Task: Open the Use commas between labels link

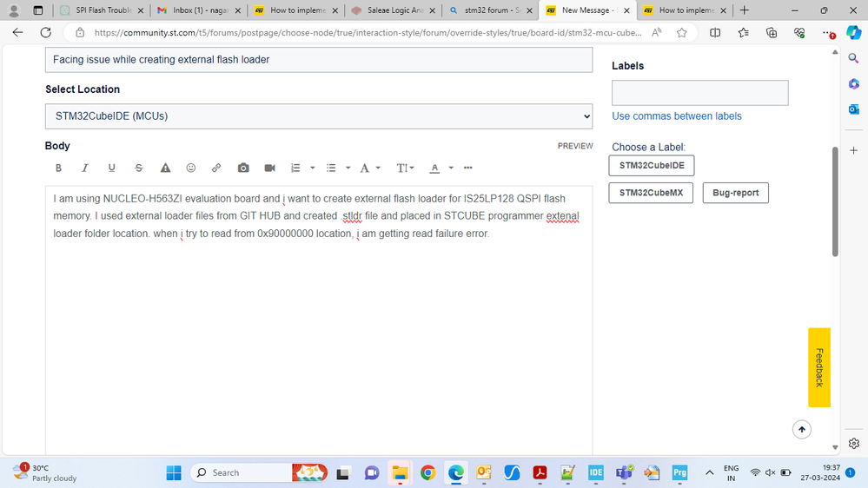Action: click(x=677, y=116)
